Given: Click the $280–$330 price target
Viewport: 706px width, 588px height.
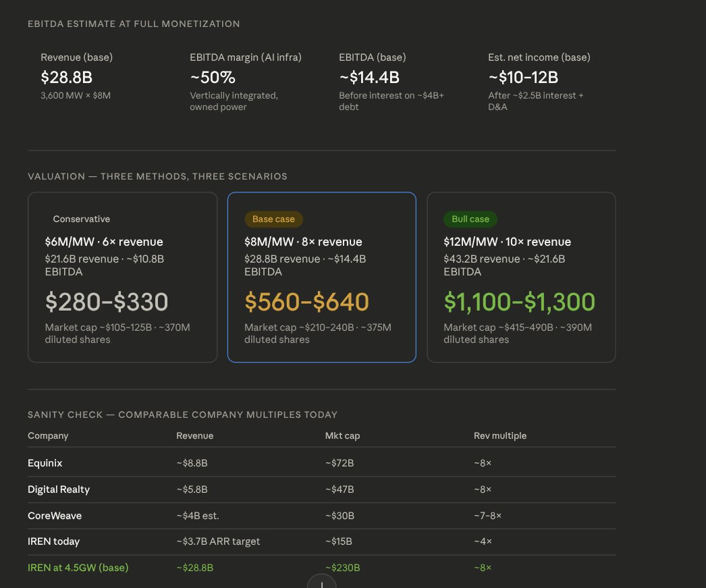Looking at the screenshot, I should coord(107,302).
